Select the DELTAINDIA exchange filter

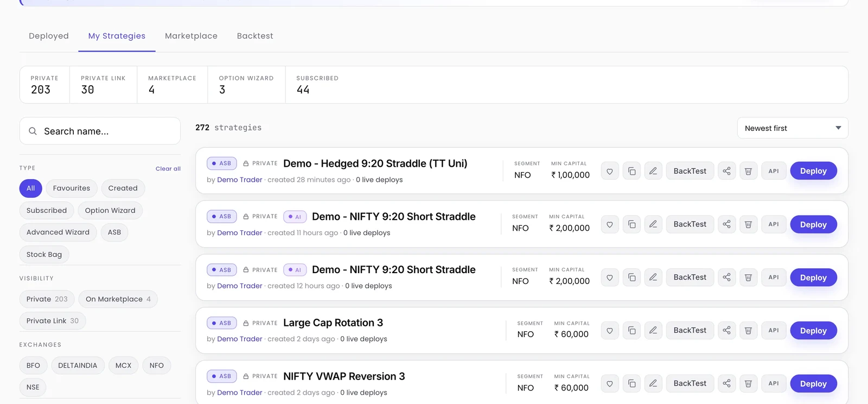coord(78,365)
